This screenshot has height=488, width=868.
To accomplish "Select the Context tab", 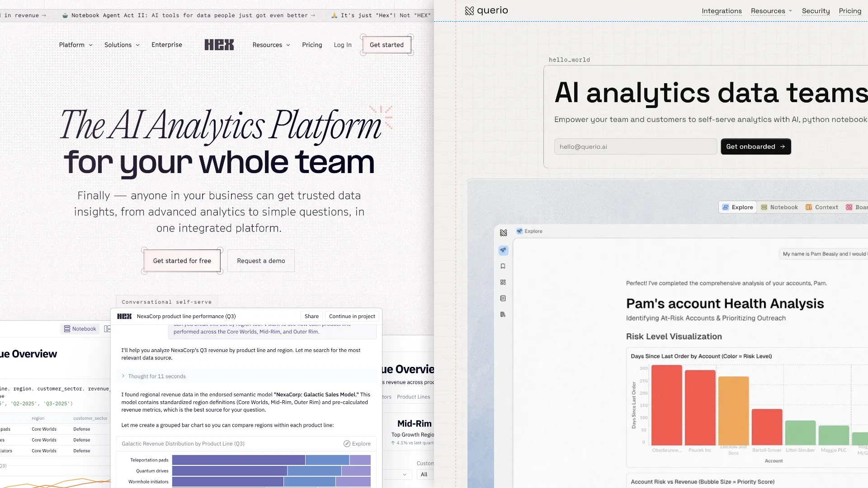I will tap(822, 207).
